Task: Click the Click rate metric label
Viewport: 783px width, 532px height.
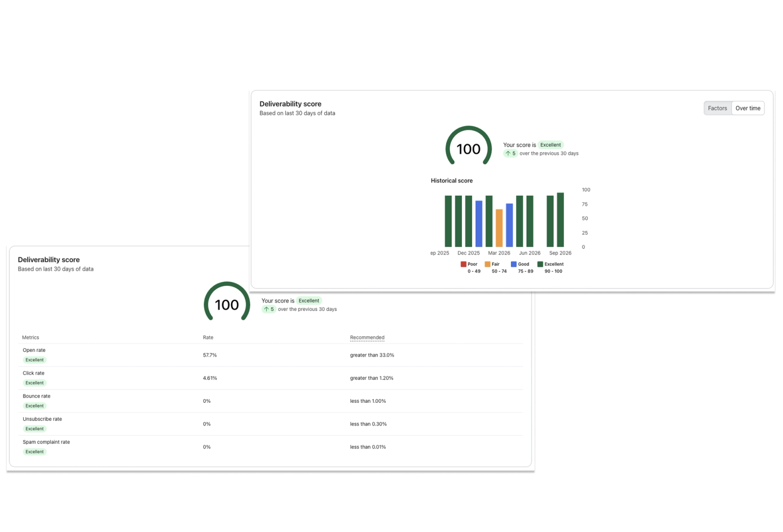Action: click(33, 373)
